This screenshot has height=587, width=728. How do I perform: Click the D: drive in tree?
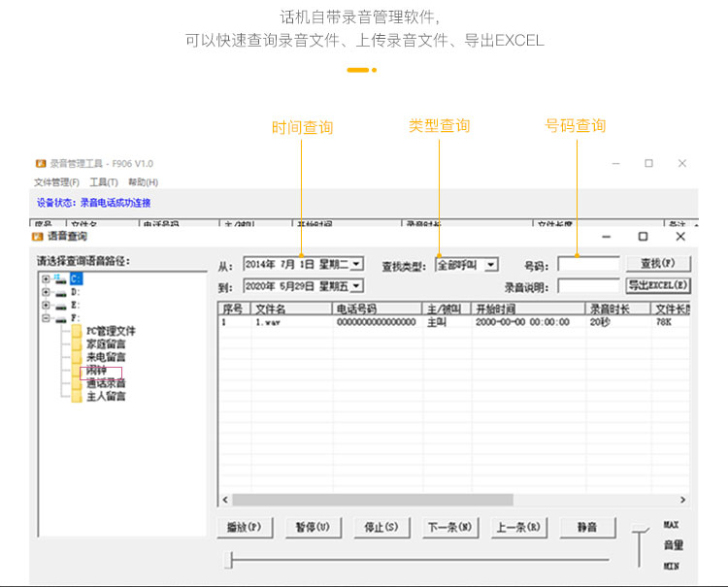[x=75, y=292]
